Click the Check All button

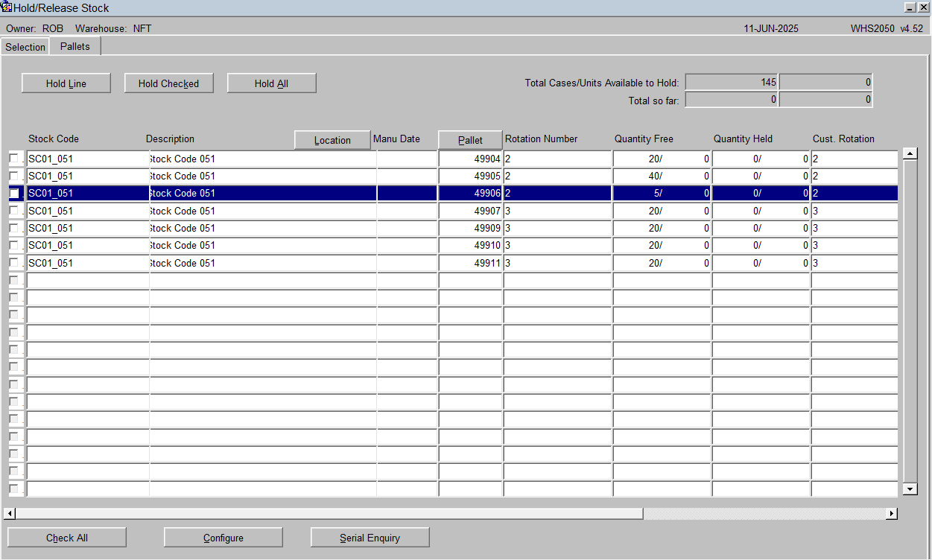(x=67, y=538)
